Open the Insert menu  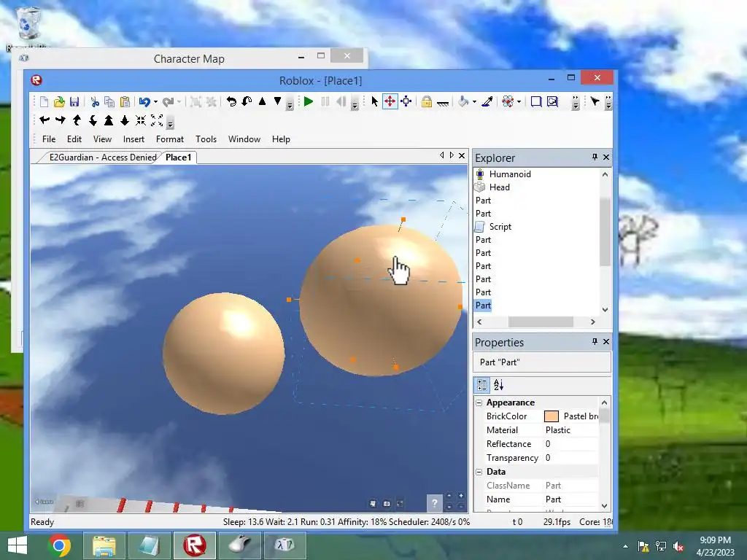[x=133, y=139]
